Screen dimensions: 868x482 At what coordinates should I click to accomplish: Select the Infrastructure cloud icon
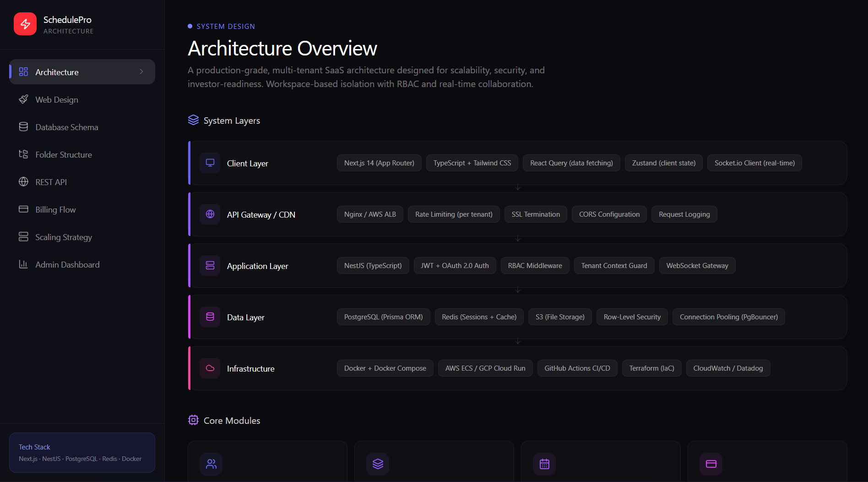210,368
